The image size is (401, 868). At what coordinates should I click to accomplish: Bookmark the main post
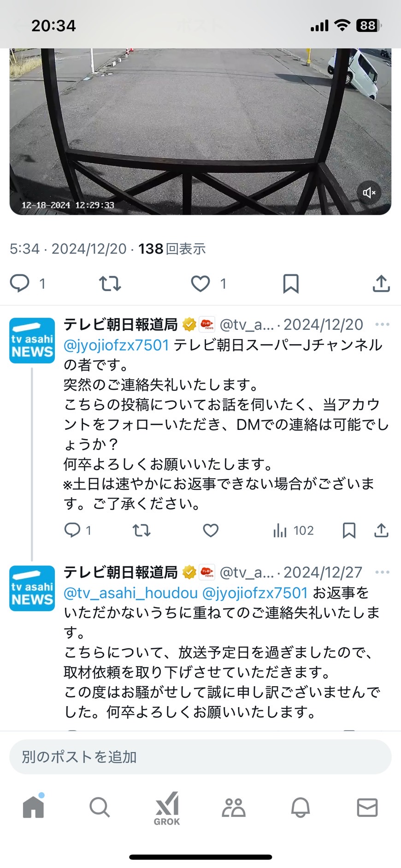[x=291, y=284]
